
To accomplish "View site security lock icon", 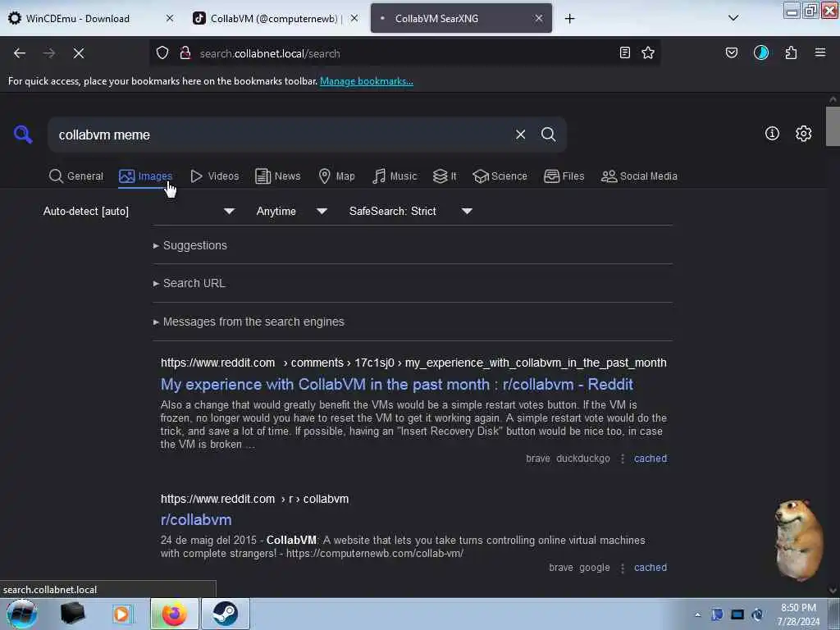I will [x=185, y=53].
